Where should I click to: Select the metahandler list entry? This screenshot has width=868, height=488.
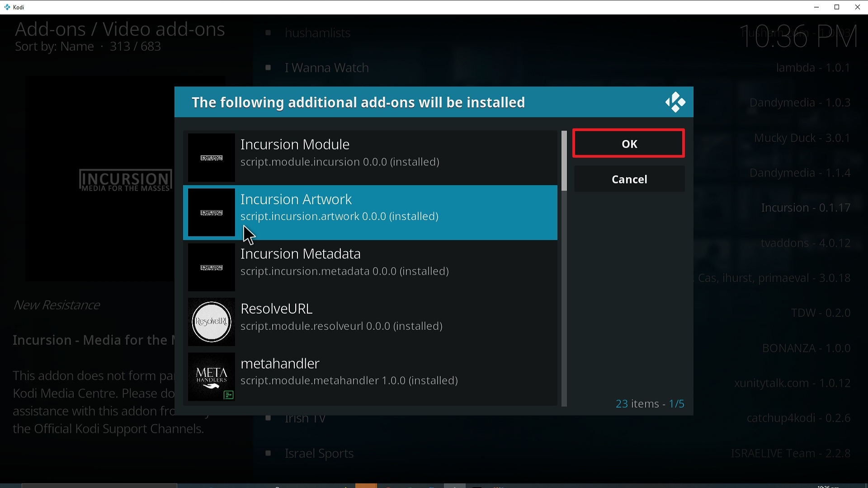click(x=370, y=376)
